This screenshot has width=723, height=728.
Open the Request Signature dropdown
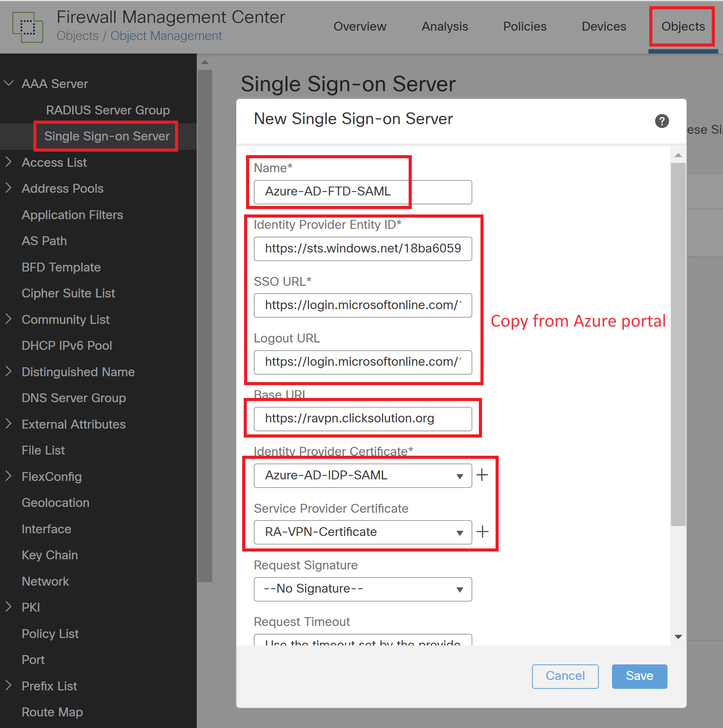(x=362, y=589)
